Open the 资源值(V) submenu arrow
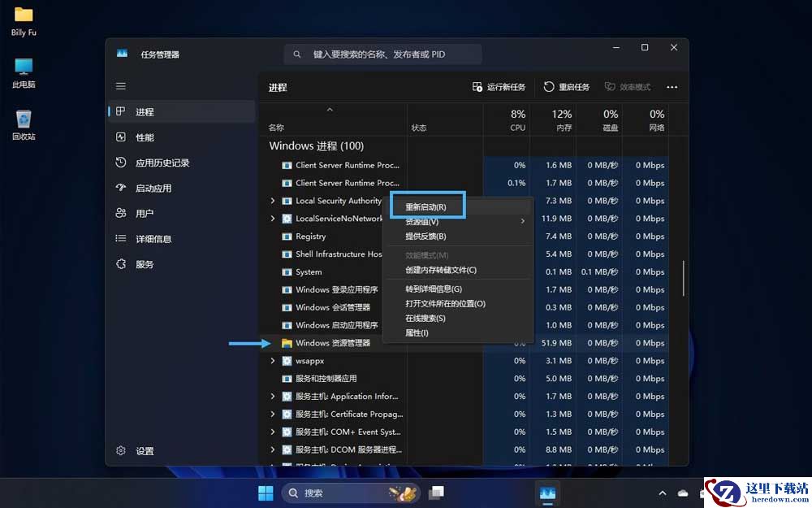 (522, 221)
